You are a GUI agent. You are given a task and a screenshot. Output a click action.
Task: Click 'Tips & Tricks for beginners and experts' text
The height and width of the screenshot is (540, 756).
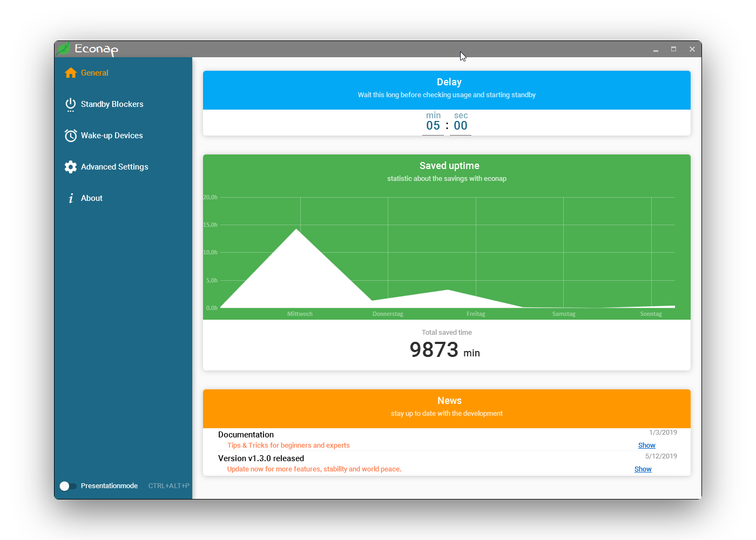(288, 446)
